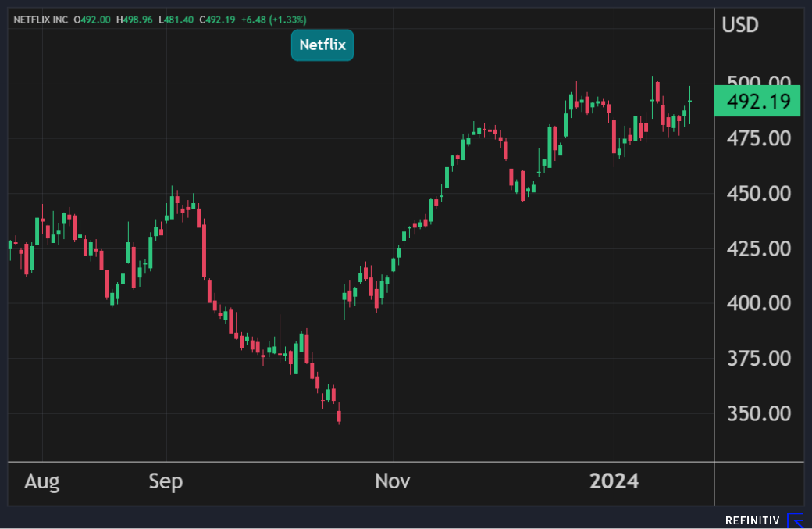Click the 450.00 price axis label
This screenshot has height=529, width=812.
pos(757,193)
